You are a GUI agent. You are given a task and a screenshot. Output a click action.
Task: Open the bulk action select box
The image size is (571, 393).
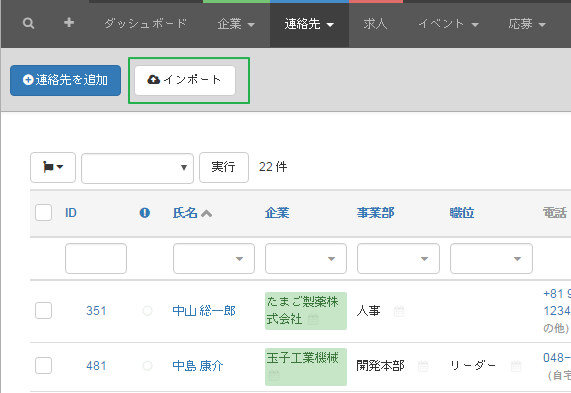137,168
